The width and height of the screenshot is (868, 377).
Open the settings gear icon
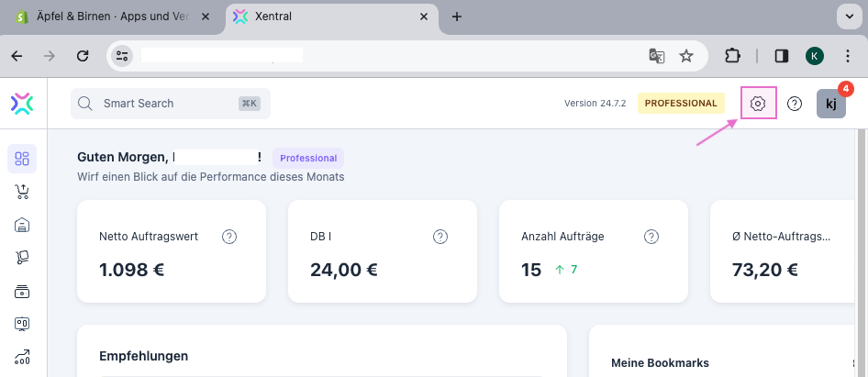pos(758,104)
